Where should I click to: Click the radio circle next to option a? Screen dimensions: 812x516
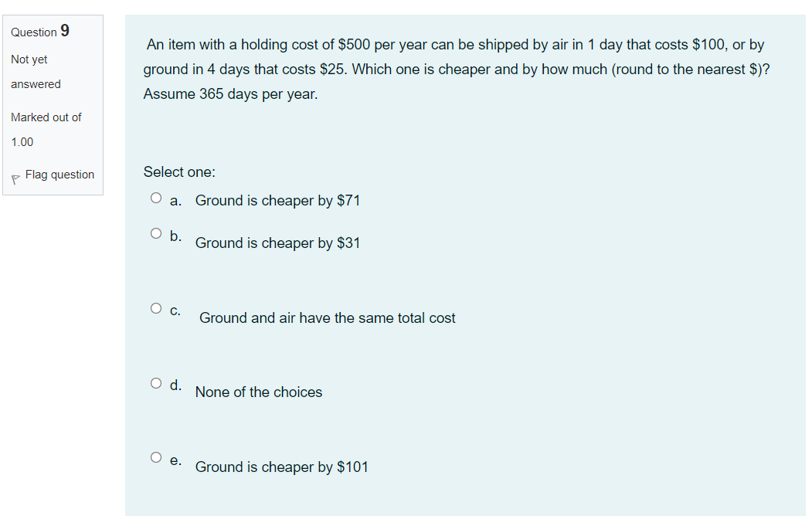coord(156,197)
